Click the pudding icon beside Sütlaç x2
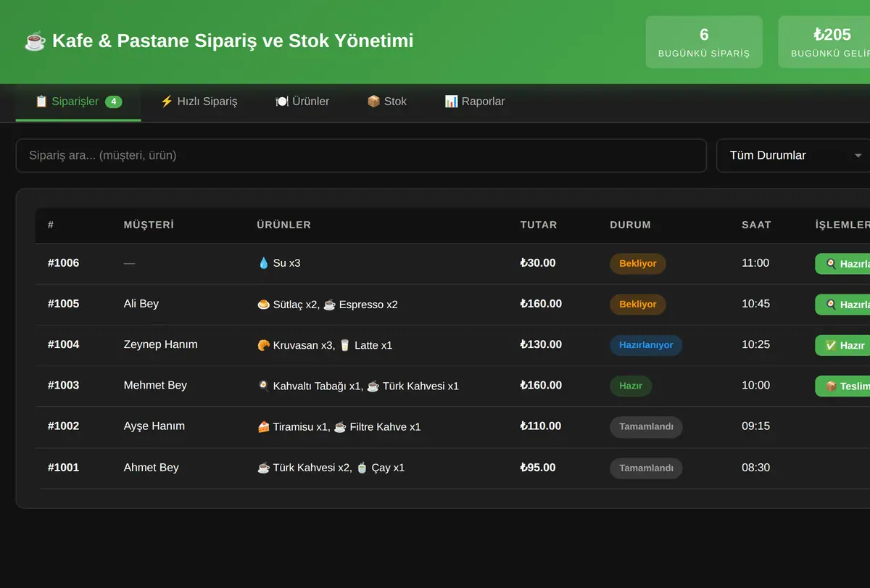The width and height of the screenshot is (870, 588). coord(263,305)
